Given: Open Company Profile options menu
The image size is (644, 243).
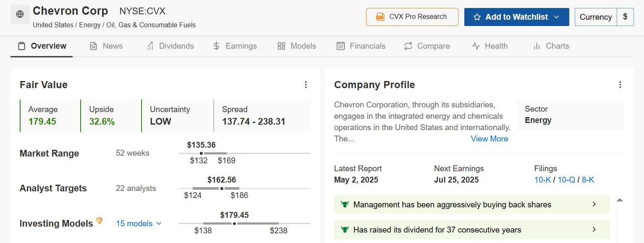Looking at the screenshot, I should [x=620, y=85].
